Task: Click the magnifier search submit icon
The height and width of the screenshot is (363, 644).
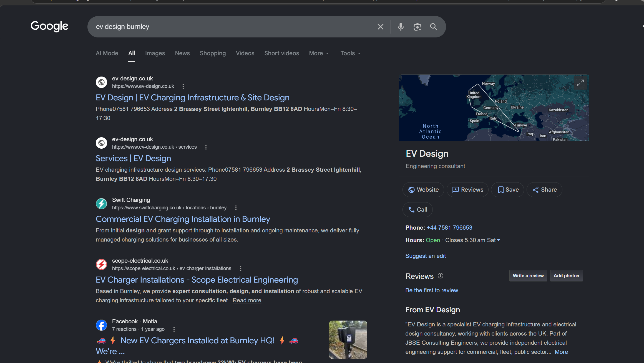Action: [x=434, y=27]
